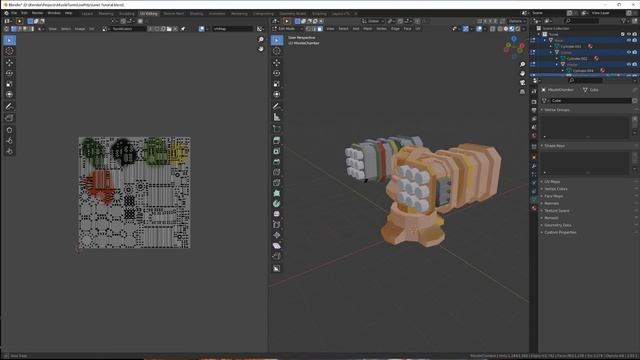This screenshot has height=360, width=640.
Task: Select the Shear tool
Action: (x=277, y=246)
